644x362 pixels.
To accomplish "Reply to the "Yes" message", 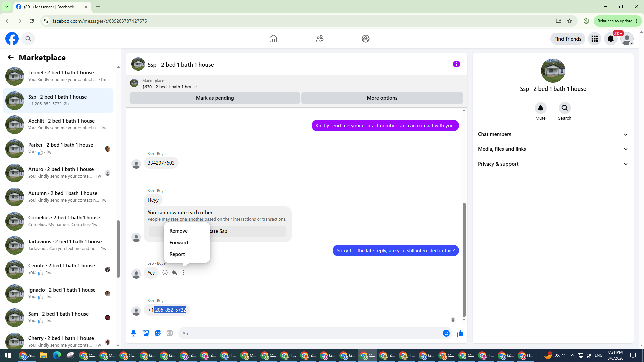I will tap(174, 273).
